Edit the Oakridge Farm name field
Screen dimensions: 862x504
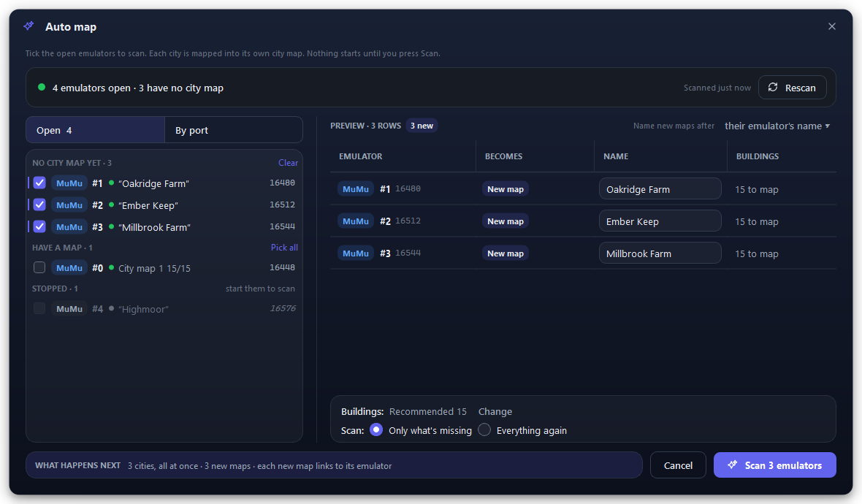pyautogui.click(x=660, y=189)
